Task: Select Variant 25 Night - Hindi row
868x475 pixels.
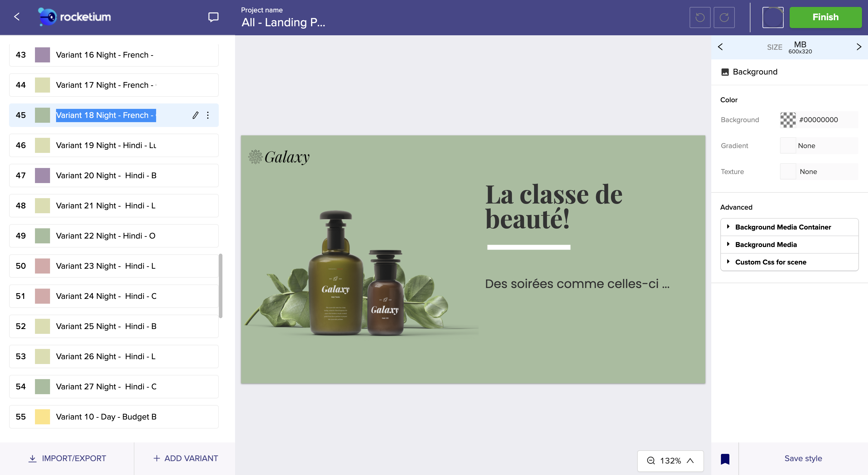Action: coord(114,326)
